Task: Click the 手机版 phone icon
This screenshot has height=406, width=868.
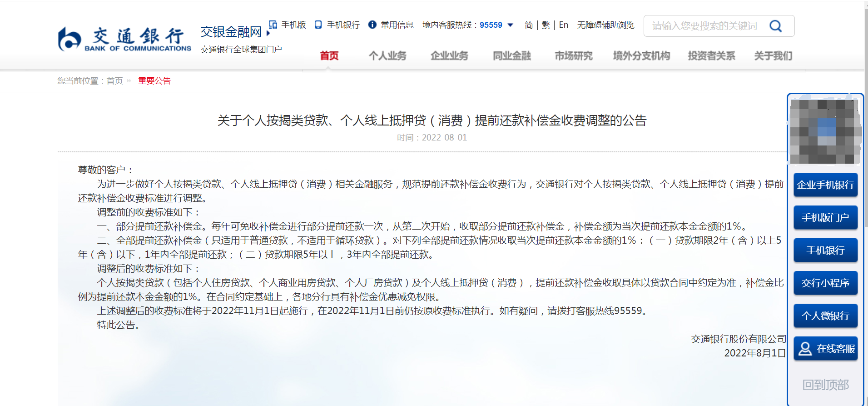Action: pos(273,25)
